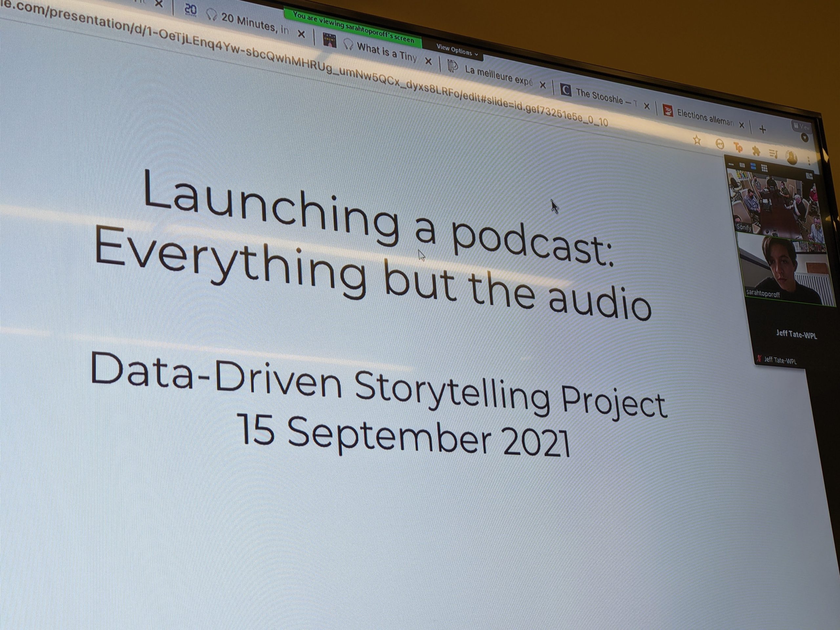Select the Zoom speaker strip view icon
Image resolution: width=840 pixels, height=630 pixels.
[x=753, y=166]
